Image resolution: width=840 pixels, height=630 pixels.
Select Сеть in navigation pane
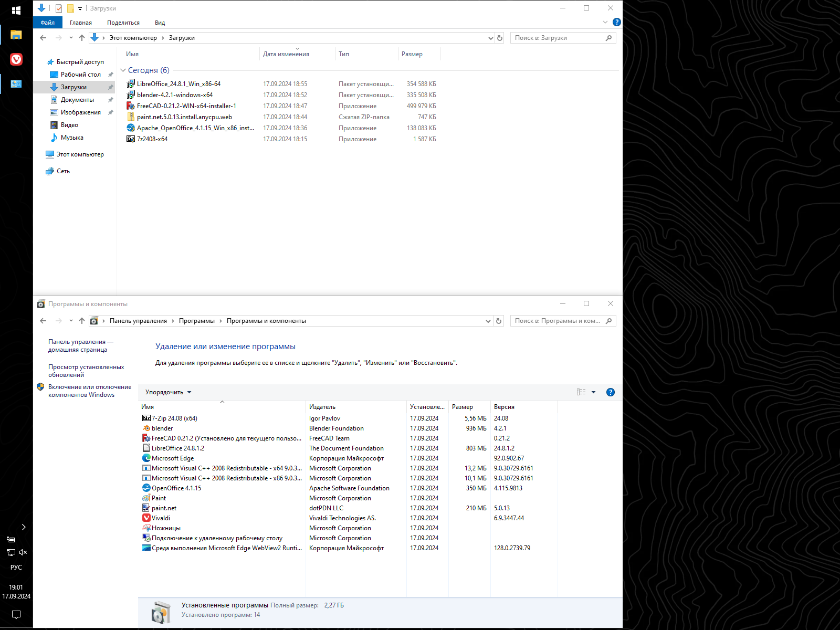(x=63, y=171)
